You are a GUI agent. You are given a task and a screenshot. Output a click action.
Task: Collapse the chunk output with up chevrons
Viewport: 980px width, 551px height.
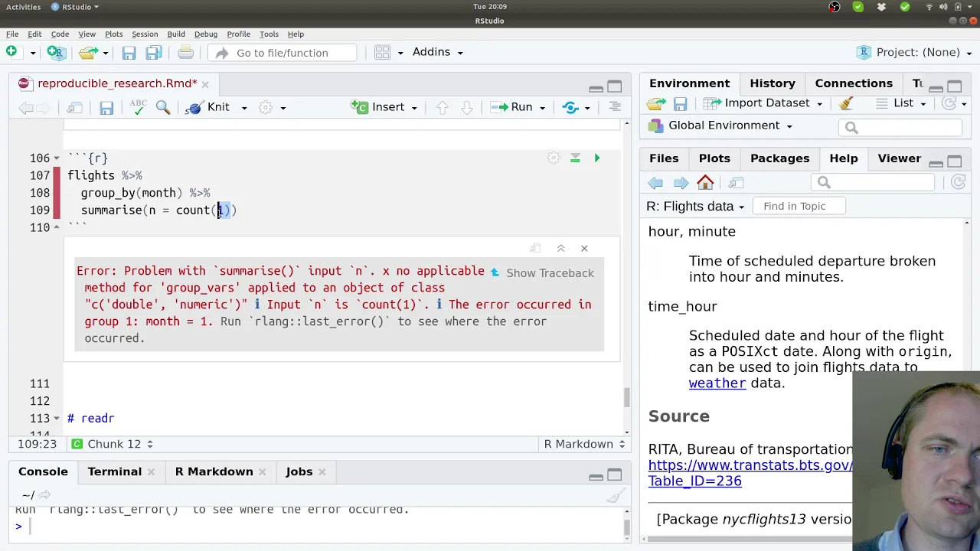click(x=560, y=248)
